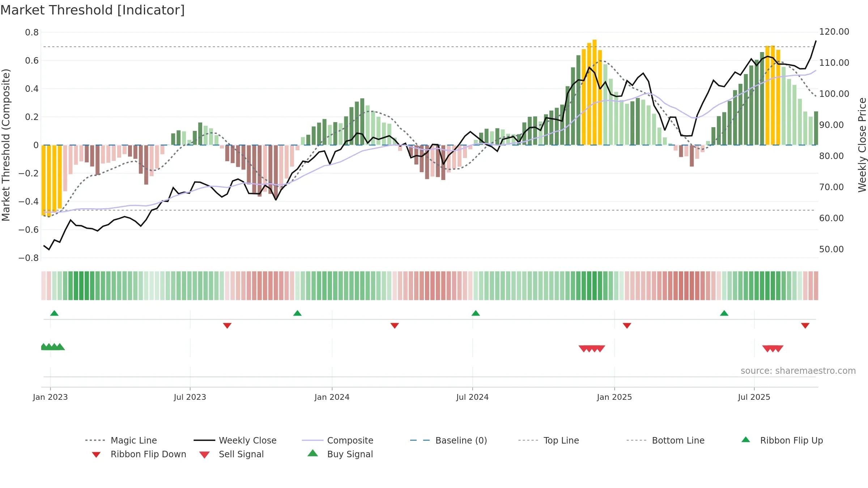Click the Market Threshold [Indicator] chart title
Viewport: 868px width, 488px height.
pos(93,10)
